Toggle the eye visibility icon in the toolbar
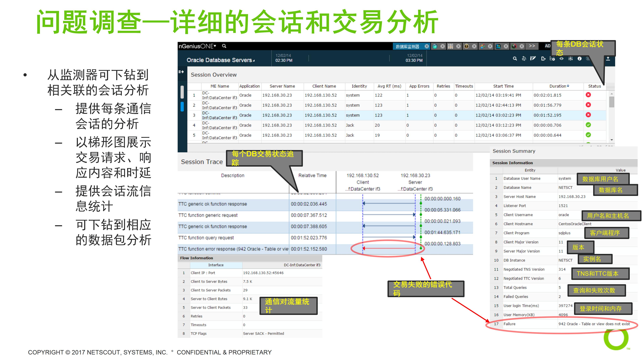Image resolution: width=644 pixels, height=362 pixels. click(561, 58)
